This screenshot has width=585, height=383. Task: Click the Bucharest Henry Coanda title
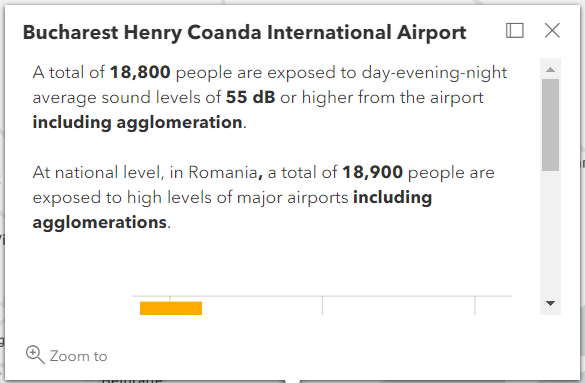coord(244,32)
